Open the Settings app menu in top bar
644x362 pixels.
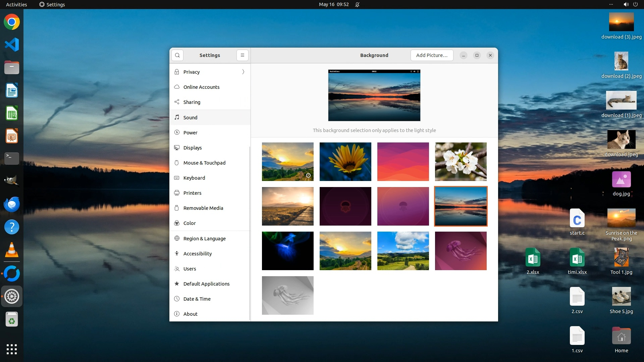(52, 4)
